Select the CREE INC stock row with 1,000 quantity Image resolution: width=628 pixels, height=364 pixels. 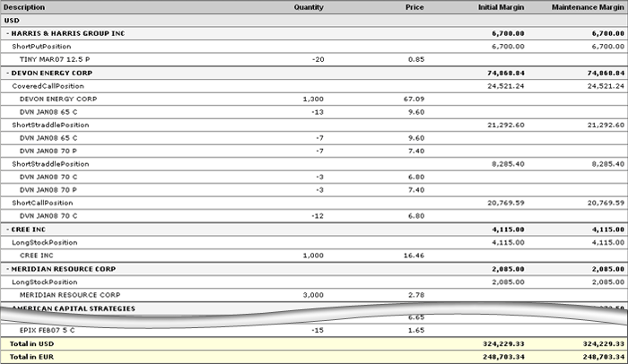(x=314, y=256)
